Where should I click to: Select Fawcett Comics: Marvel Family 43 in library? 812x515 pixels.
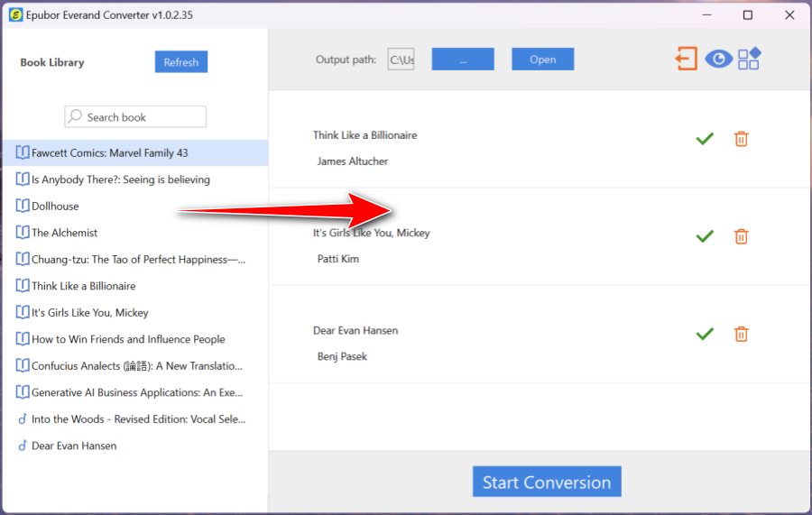point(135,152)
